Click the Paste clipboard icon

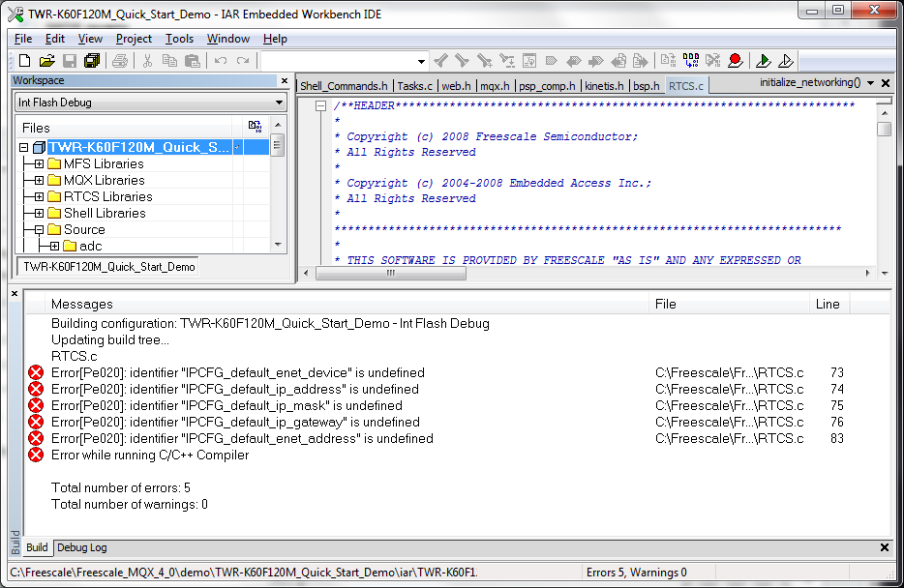(x=192, y=61)
